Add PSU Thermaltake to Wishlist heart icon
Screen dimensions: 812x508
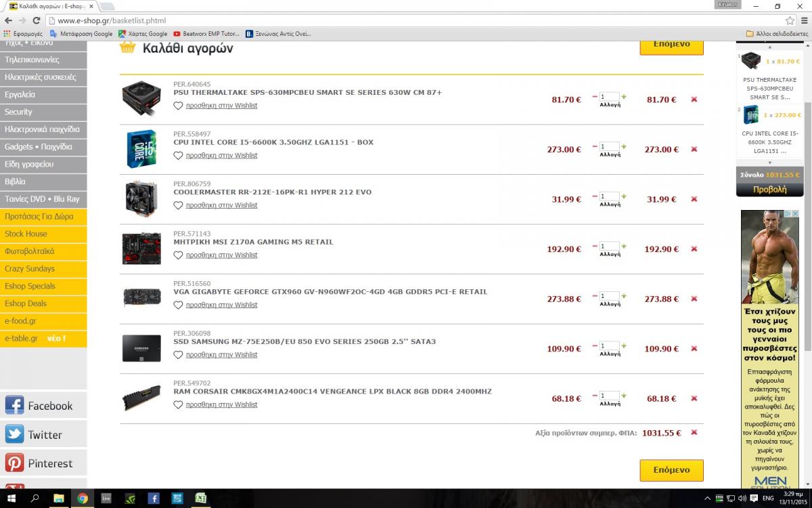coord(178,106)
